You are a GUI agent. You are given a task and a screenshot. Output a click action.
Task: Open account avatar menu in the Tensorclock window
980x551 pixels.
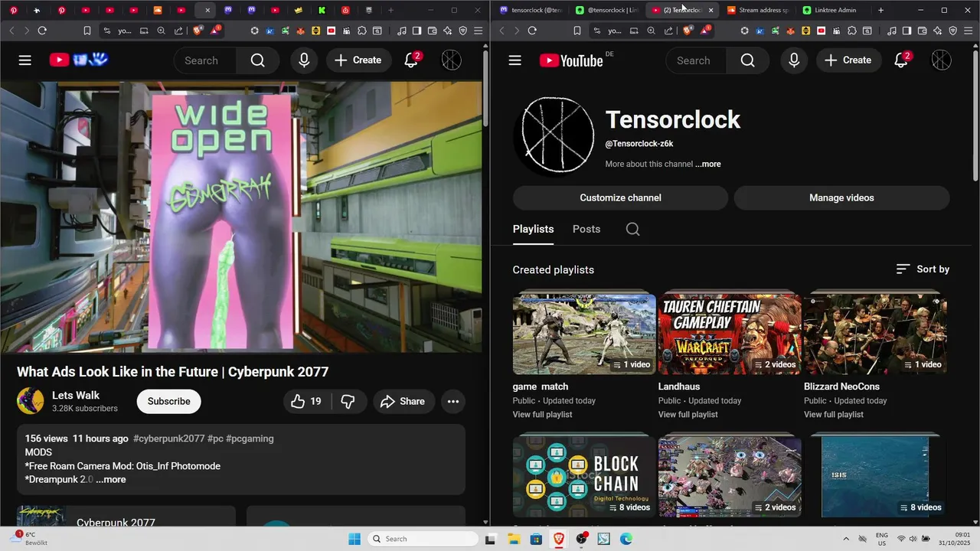941,60
